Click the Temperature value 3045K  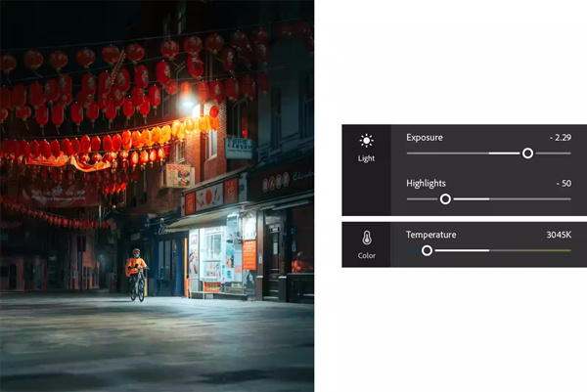(x=558, y=235)
